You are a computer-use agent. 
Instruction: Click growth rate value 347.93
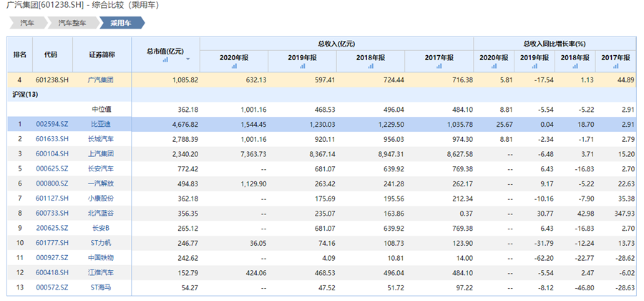point(624,213)
